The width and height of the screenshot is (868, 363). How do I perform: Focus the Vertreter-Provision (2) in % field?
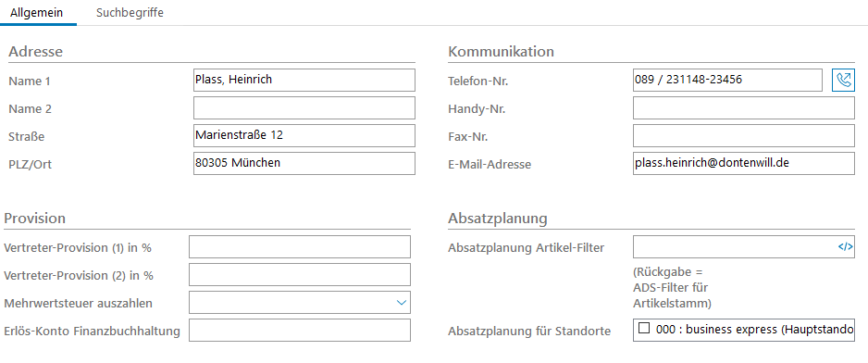click(300, 274)
